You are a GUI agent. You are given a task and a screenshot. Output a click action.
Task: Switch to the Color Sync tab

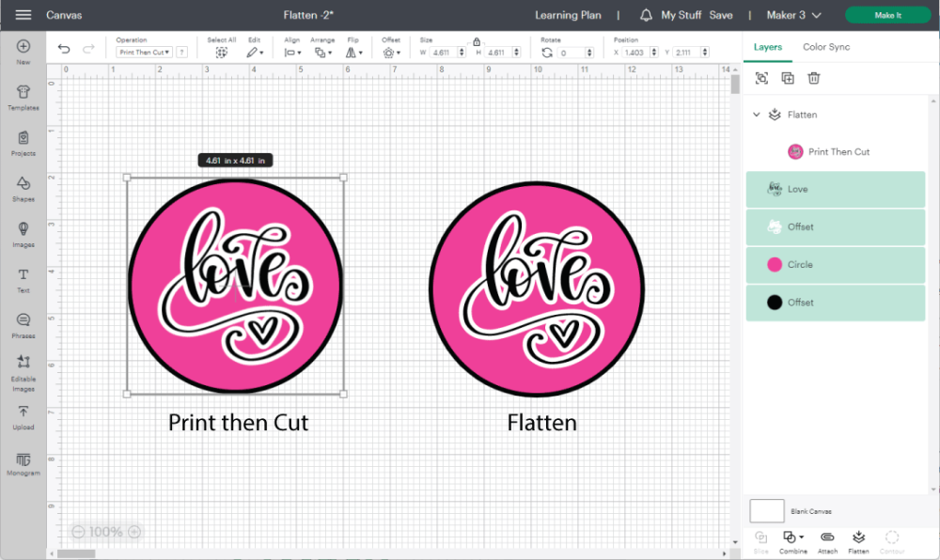826,47
